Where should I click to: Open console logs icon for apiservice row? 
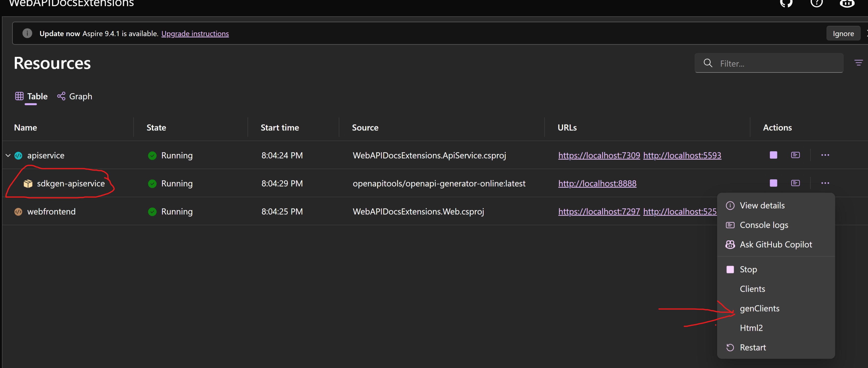pos(795,155)
